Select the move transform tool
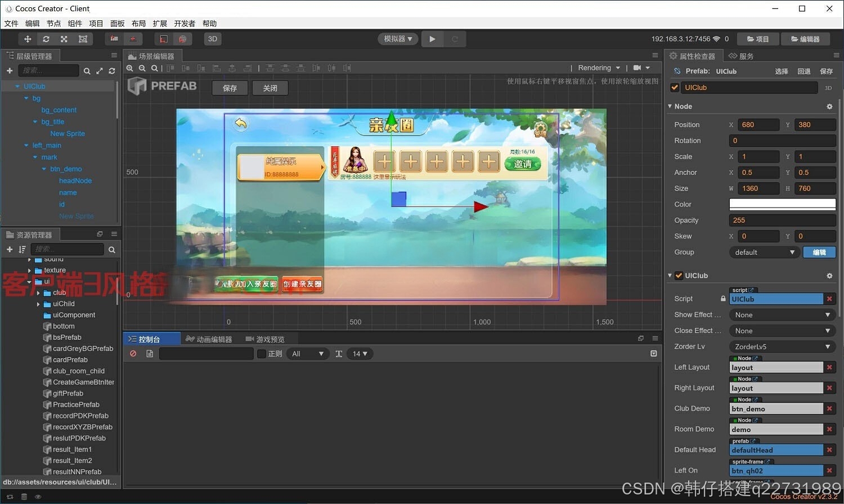This screenshot has height=504, width=844. pyautogui.click(x=28, y=39)
